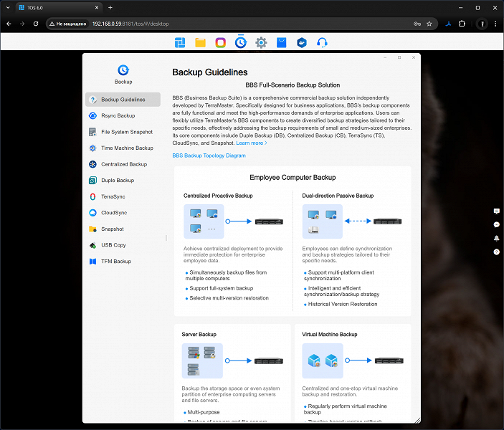Image resolution: width=504 pixels, height=430 pixels.
Task: Follow the Learn more link
Action: click(x=252, y=143)
